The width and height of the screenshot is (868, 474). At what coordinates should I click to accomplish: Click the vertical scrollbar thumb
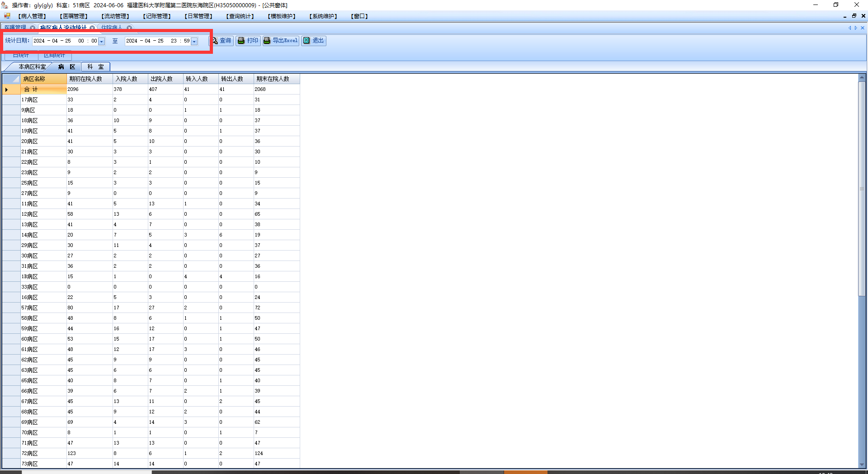click(x=862, y=188)
